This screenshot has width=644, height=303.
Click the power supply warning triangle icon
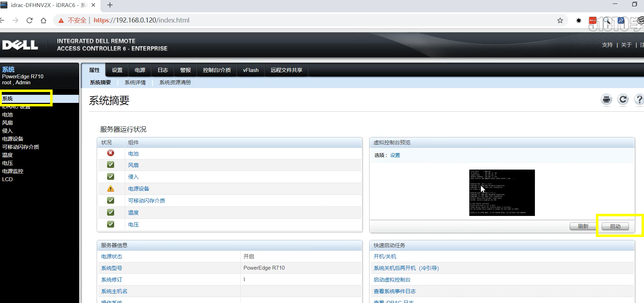110,189
